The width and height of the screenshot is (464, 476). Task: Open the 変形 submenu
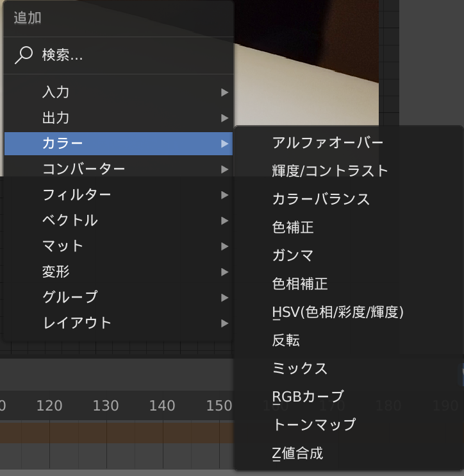(119, 272)
